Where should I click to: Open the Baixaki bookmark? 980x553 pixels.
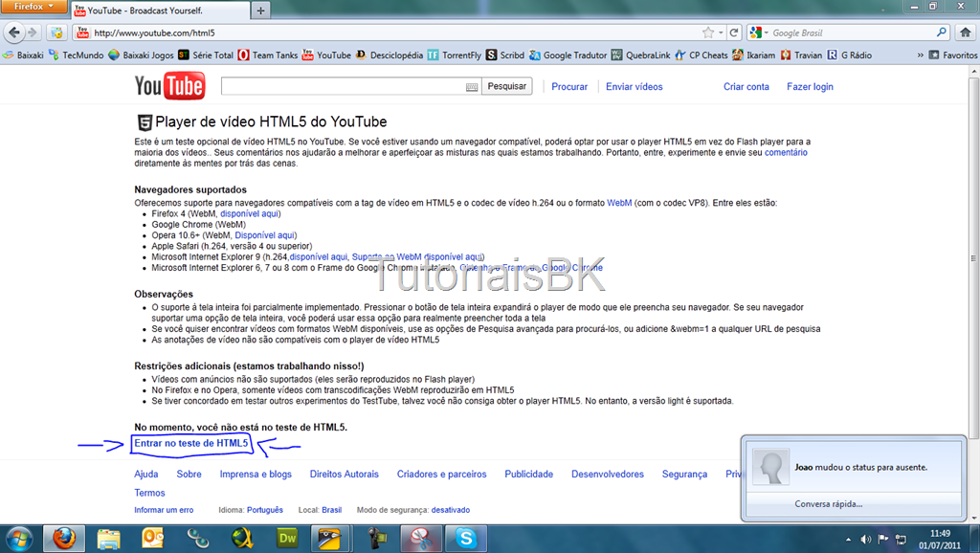click(24, 55)
